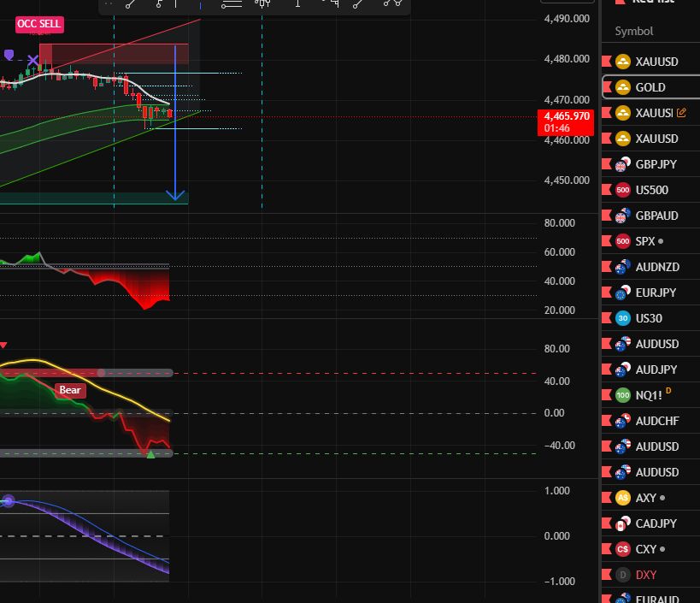
Task: Toggle the red flag beside GBPJPY
Action: click(x=608, y=164)
